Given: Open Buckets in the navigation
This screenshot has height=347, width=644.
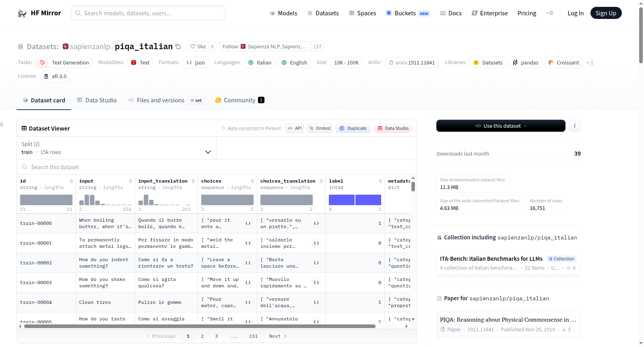Looking at the screenshot, I should pyautogui.click(x=408, y=13).
